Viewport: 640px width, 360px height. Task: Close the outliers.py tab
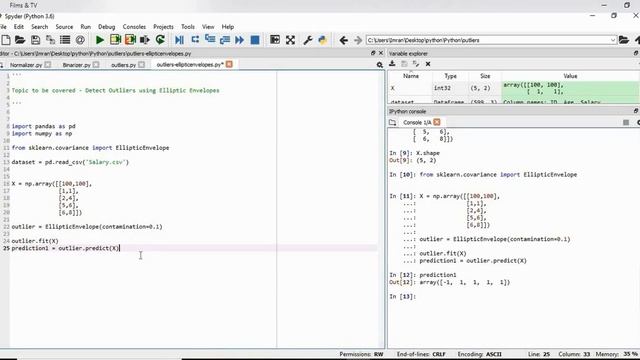(x=141, y=64)
